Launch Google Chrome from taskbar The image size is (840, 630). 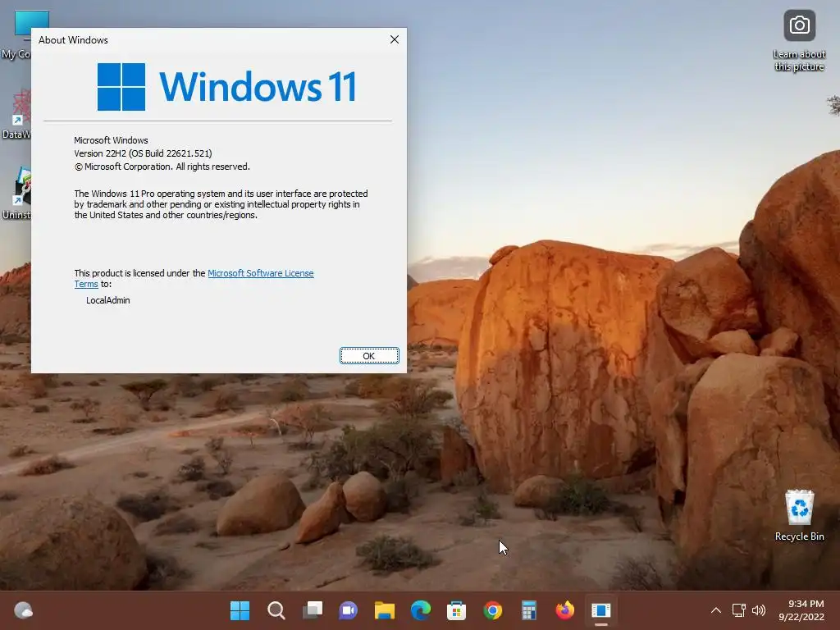(x=492, y=610)
